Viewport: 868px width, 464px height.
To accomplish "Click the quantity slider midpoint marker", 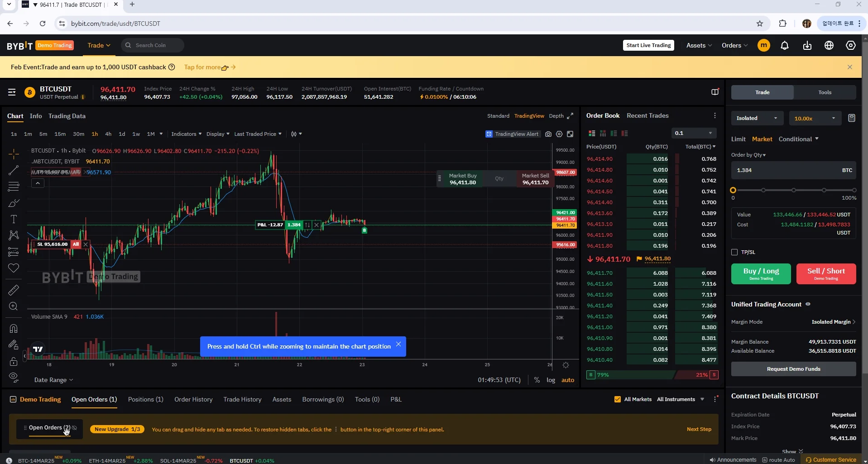I will [x=794, y=190].
